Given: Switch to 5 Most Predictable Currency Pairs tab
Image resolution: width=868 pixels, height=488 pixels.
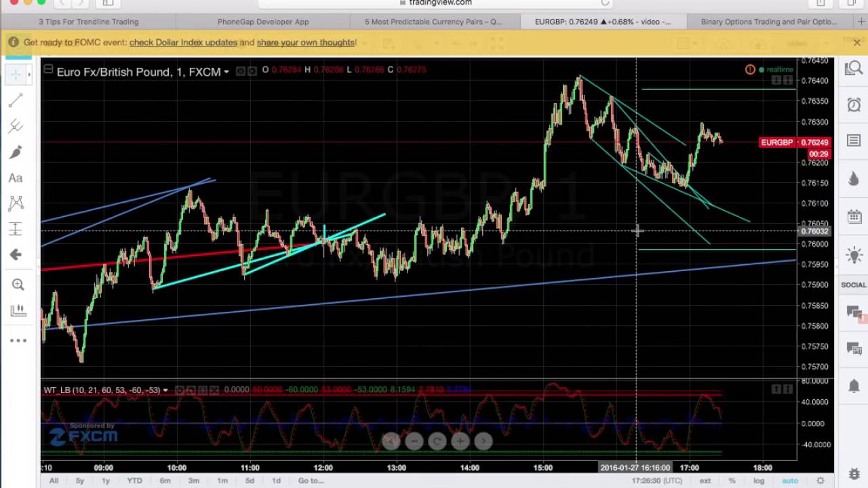Looking at the screenshot, I should [x=433, y=22].
